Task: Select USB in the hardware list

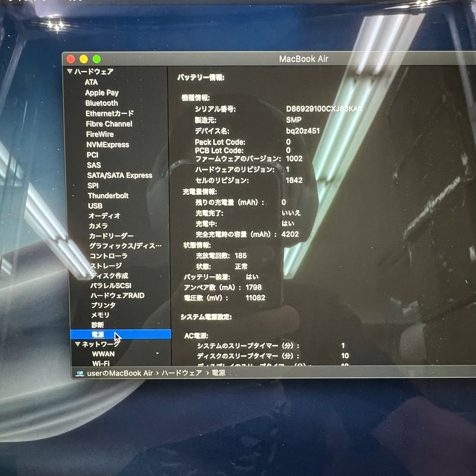Action: click(x=95, y=206)
